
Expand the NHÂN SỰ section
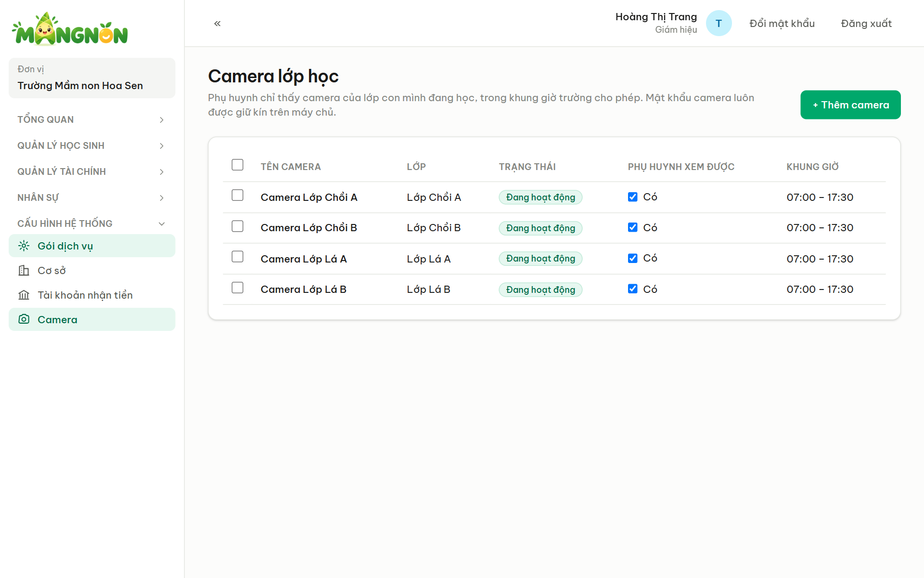click(x=92, y=197)
